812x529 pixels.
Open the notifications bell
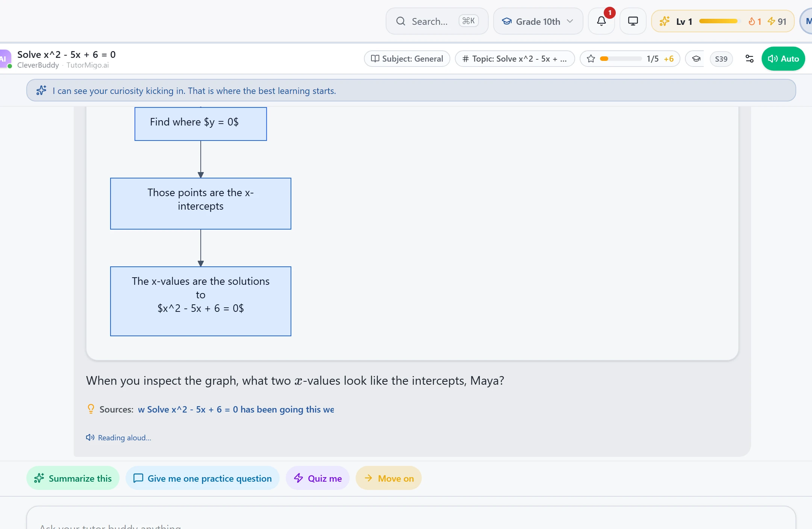[x=601, y=21]
